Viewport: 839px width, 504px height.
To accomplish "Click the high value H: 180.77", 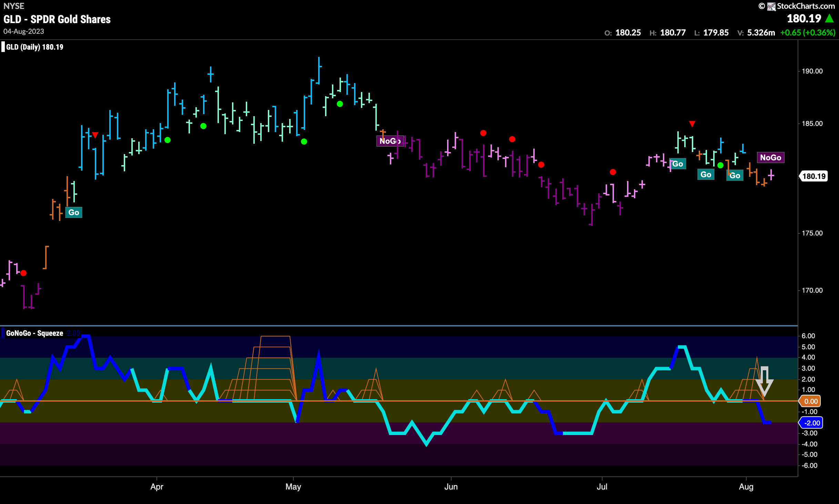I will tap(668, 33).
